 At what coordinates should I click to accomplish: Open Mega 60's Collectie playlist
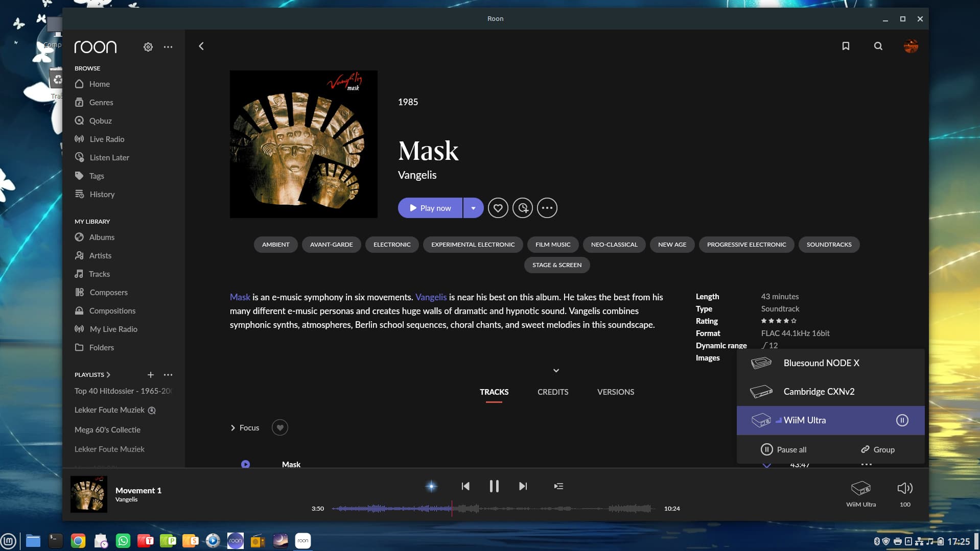107,429
